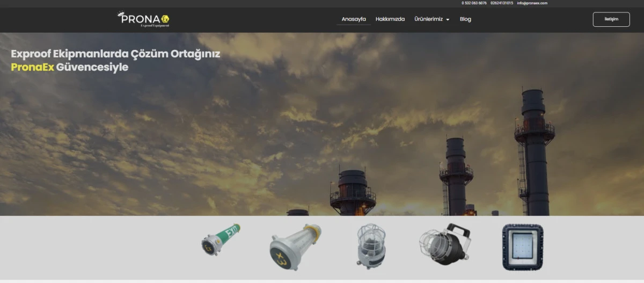Click the PronaEx logo in the header
644x283 pixels.
pos(144,19)
